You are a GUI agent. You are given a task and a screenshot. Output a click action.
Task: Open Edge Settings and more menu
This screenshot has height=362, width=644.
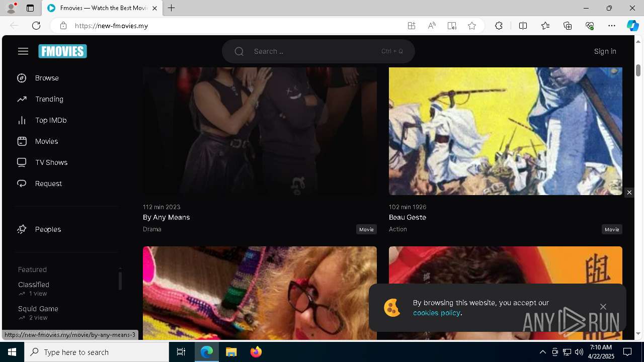point(612,26)
